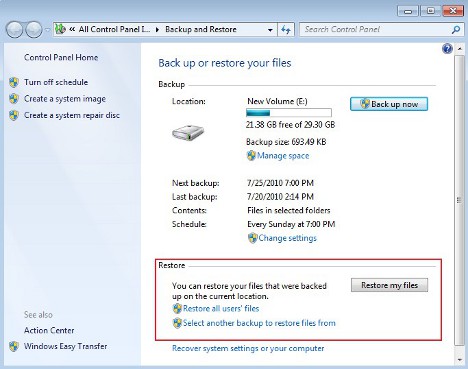Screen dimensions: 468x369
Task: Click the disk space usage bar
Action: 289,113
